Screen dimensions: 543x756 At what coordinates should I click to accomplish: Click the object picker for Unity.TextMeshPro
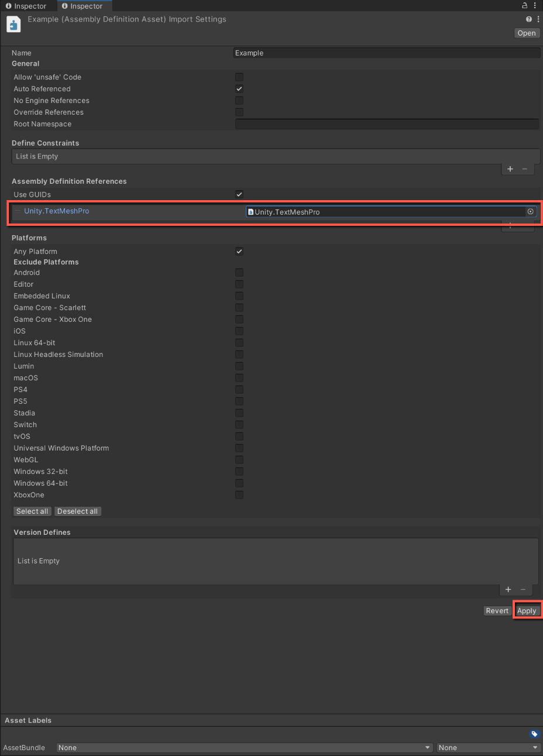click(x=530, y=212)
